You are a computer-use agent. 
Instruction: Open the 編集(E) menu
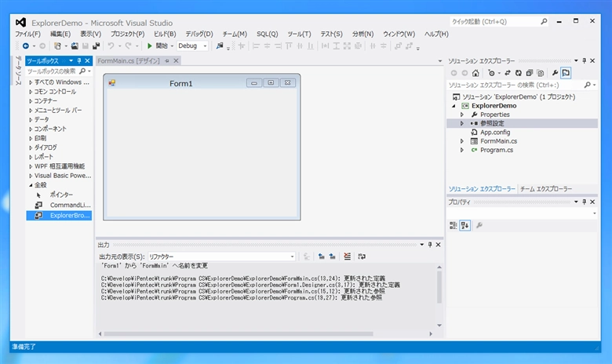pos(60,34)
